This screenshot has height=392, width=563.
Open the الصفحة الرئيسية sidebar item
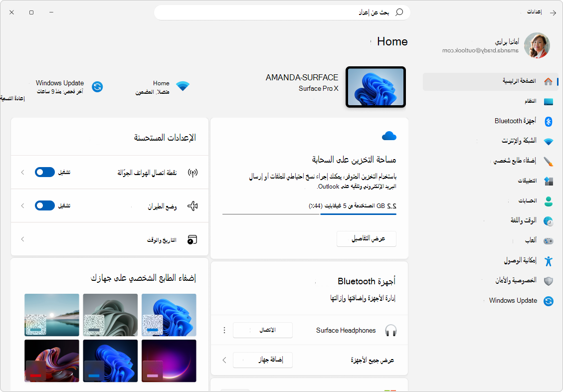(491, 81)
